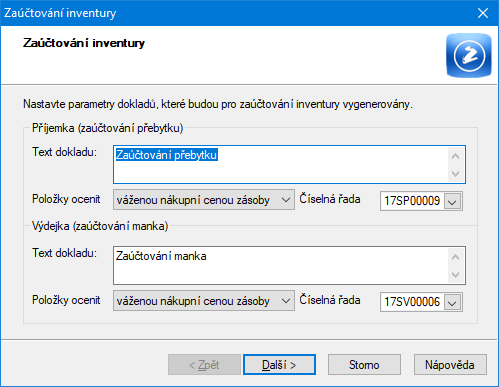The image size is (499, 387).
Task: Click scroll-up arrow in Zaúčtování přebytku text box
Action: [x=455, y=156]
